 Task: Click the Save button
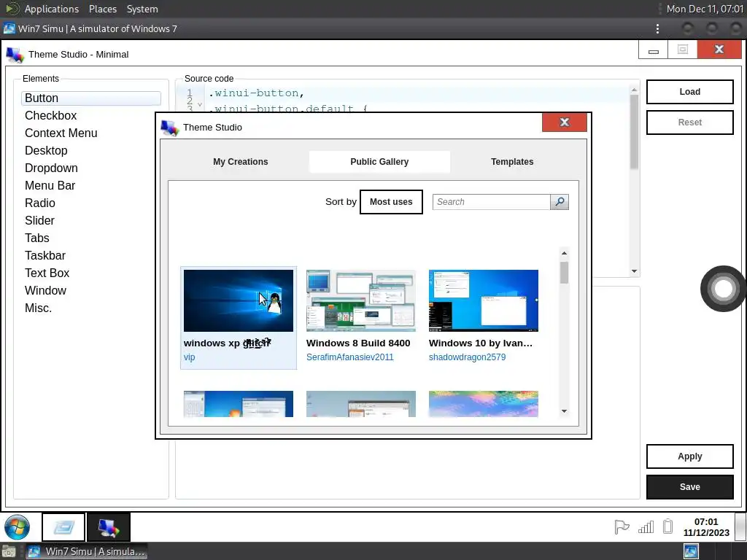690,487
